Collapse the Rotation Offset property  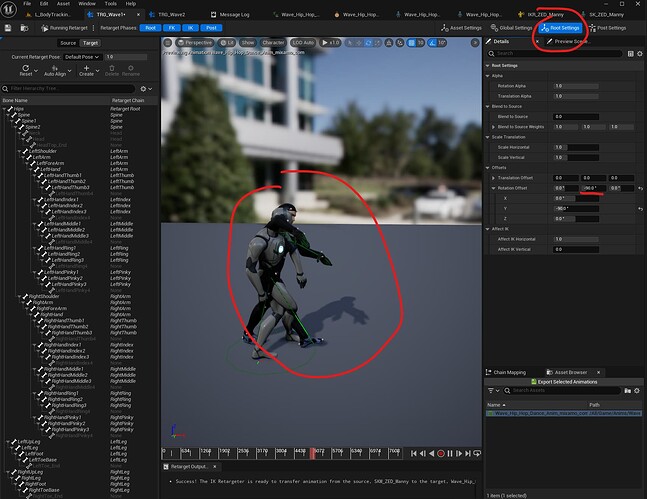point(491,187)
